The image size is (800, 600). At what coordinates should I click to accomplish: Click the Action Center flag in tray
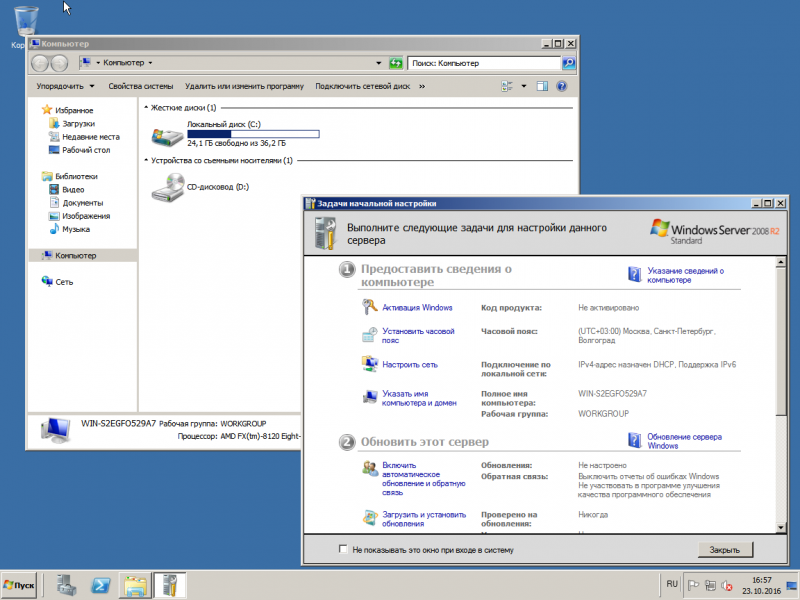click(x=693, y=585)
